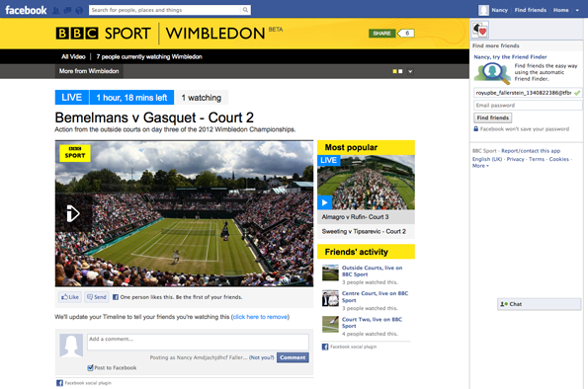This screenshot has width=588, height=389.
Task: Select the More from Wimbledon tab
Action: click(89, 71)
